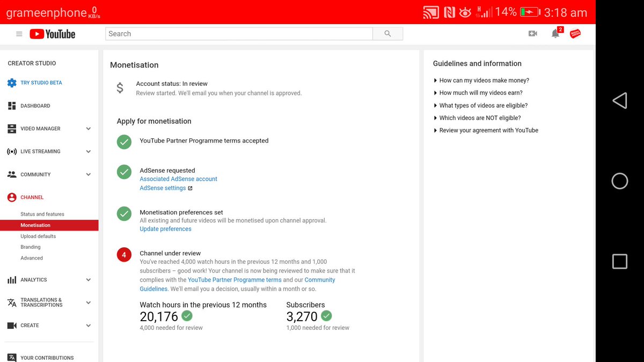
Task: Select the Monetisation menu item
Action: pos(49,225)
